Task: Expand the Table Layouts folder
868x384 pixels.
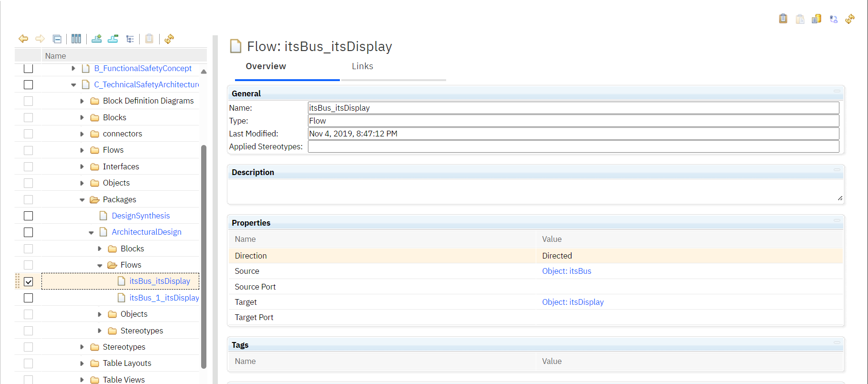Action: 82,363
